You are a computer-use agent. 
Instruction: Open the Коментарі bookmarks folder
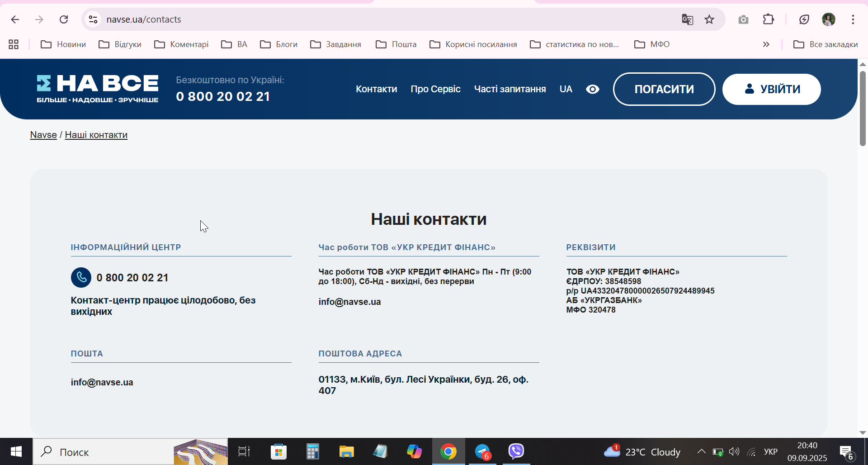point(181,44)
